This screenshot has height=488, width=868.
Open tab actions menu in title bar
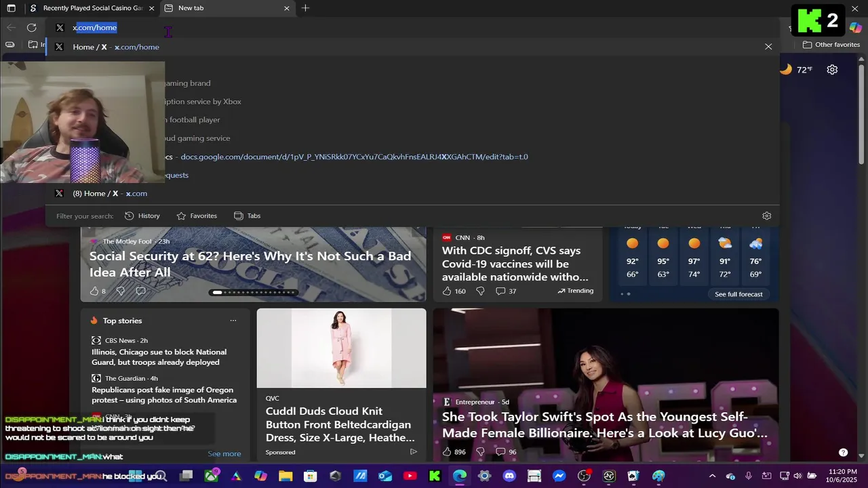[11, 8]
